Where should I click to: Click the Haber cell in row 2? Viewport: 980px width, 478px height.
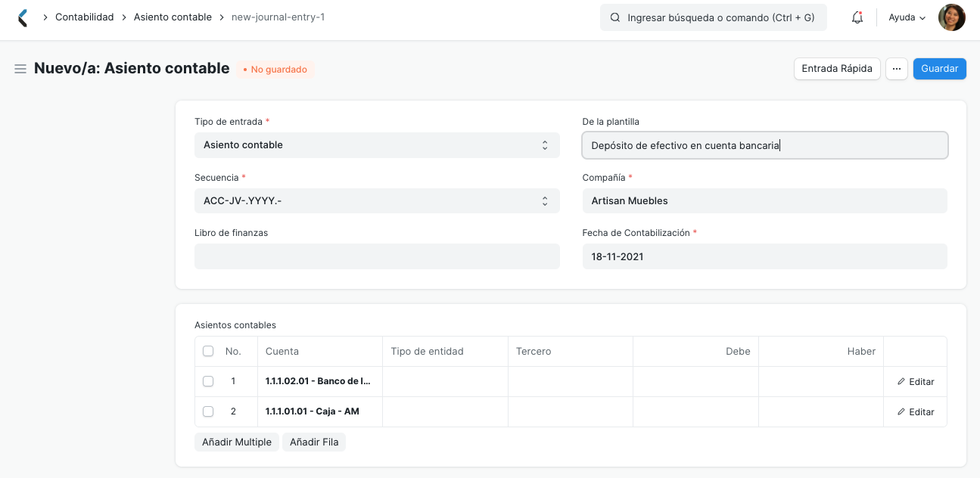pyautogui.click(x=821, y=411)
